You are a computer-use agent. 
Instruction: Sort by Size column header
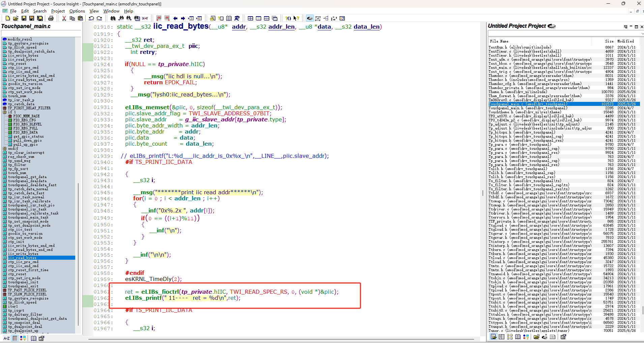(609, 41)
